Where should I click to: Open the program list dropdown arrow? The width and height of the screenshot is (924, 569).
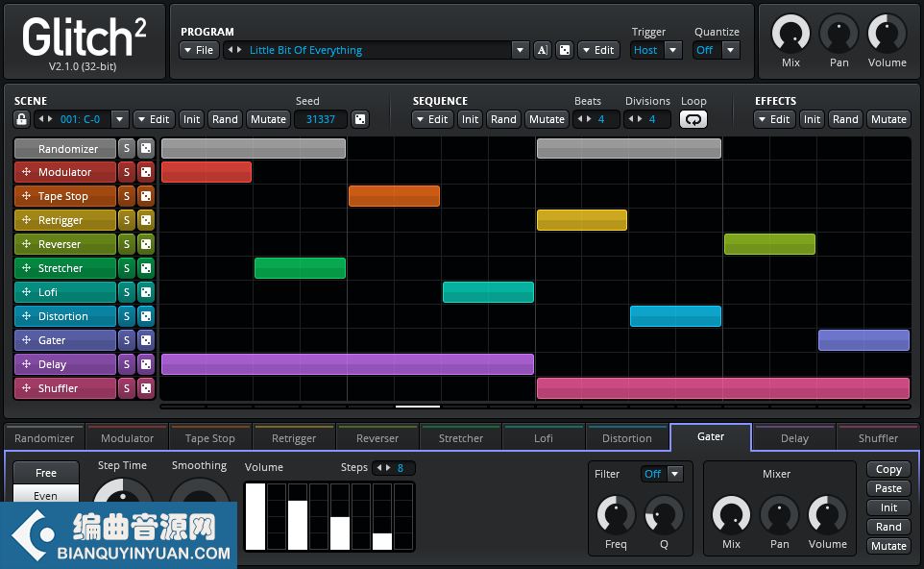coord(520,50)
